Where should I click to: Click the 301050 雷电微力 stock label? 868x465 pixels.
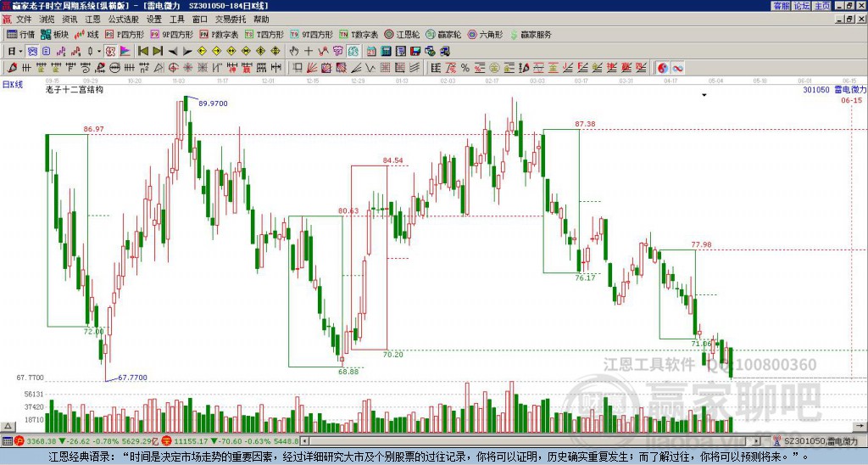coord(835,90)
